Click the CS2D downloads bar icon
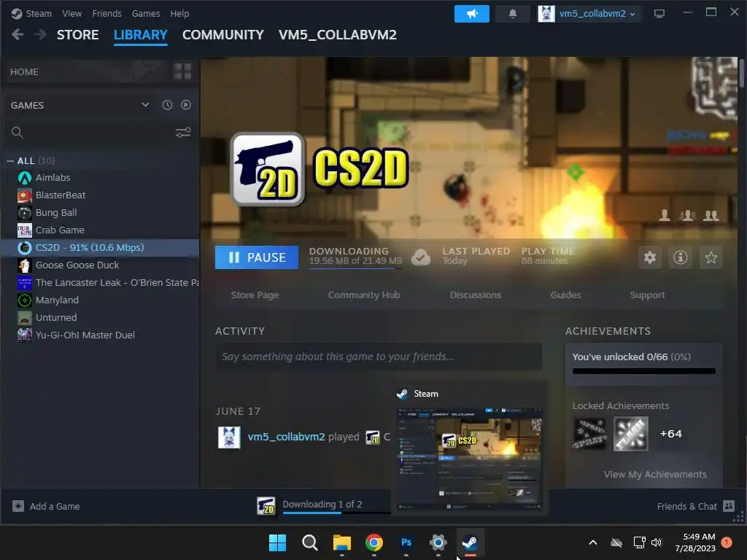The height and width of the screenshot is (560, 747). [x=266, y=506]
